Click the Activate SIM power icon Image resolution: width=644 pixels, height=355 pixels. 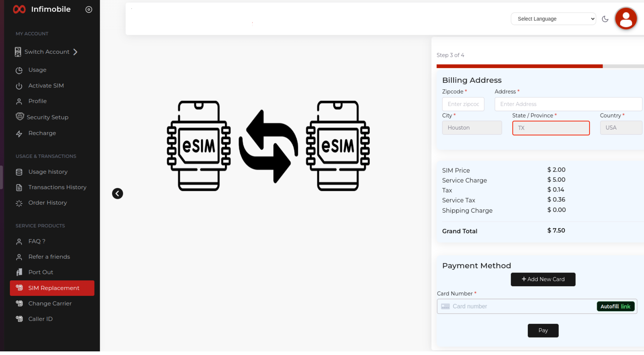(19, 86)
